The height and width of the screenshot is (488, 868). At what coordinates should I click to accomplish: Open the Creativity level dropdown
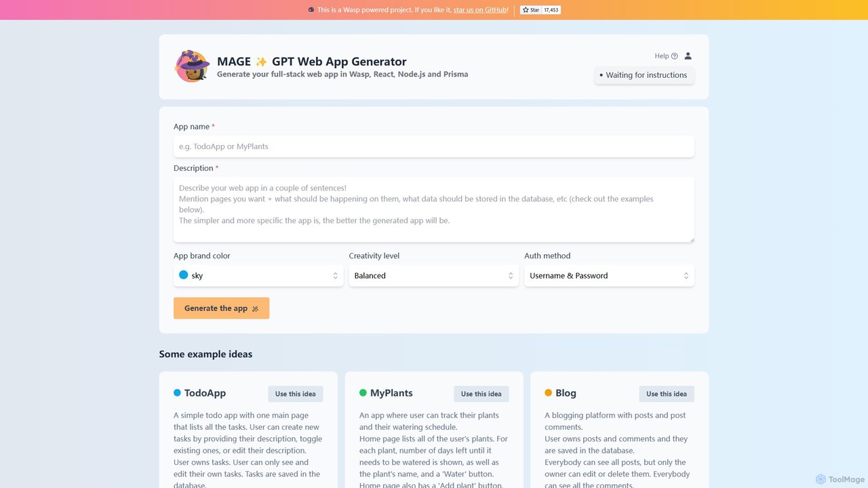coord(434,276)
